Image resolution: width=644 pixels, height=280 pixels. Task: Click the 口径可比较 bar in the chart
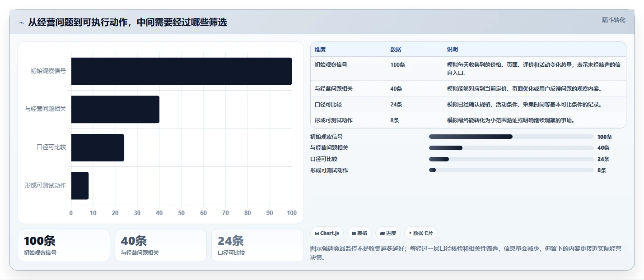[98, 147]
